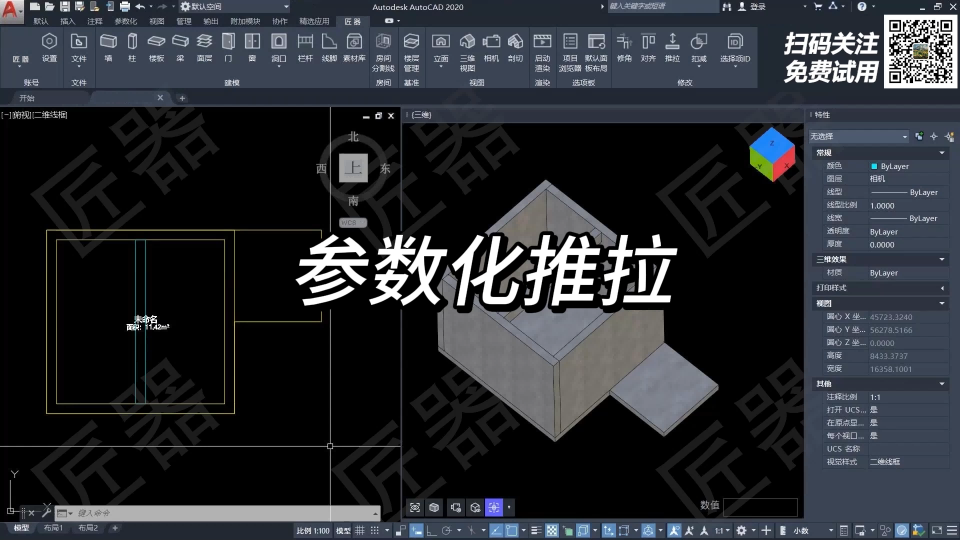Click the Plot (print) icon in quick access toolbar
The height and width of the screenshot is (540, 960).
125,7
